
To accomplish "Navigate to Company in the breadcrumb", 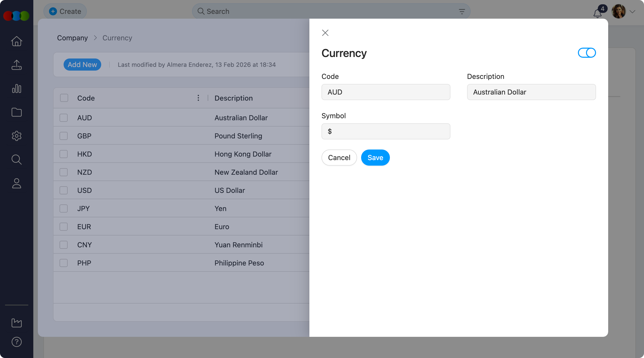I will [72, 38].
